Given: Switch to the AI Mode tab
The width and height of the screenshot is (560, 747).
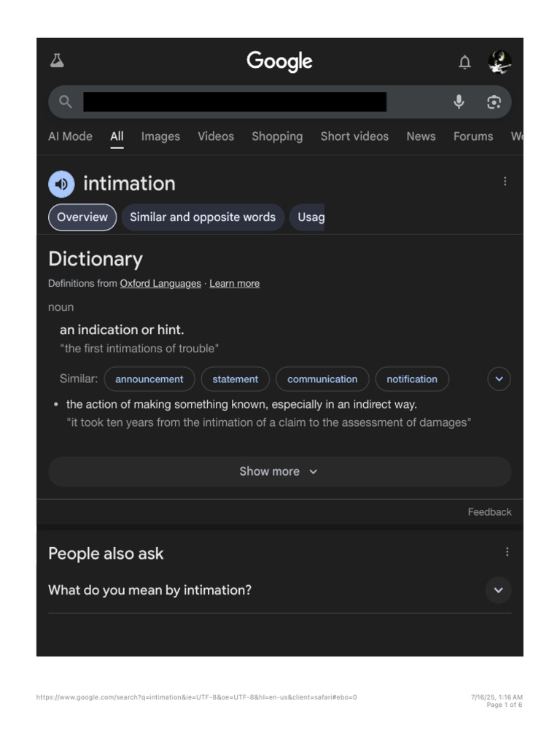Looking at the screenshot, I should [x=70, y=136].
